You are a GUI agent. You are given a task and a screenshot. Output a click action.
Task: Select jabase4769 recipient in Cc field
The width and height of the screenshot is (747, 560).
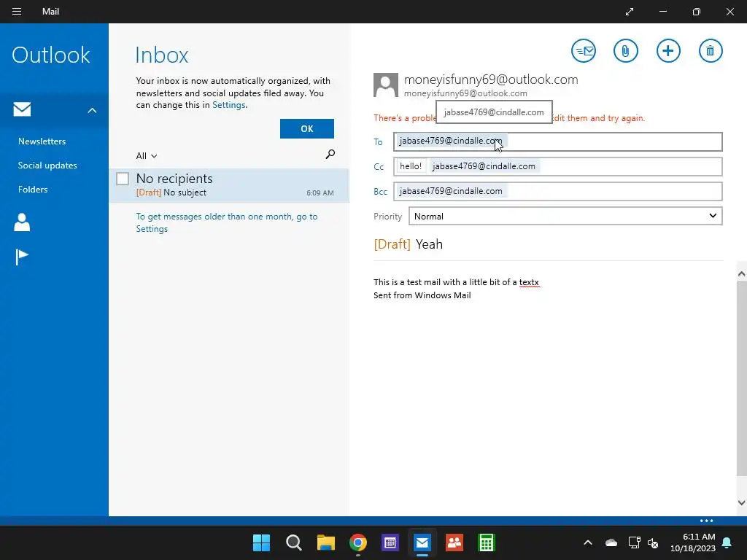pyautogui.click(x=484, y=166)
